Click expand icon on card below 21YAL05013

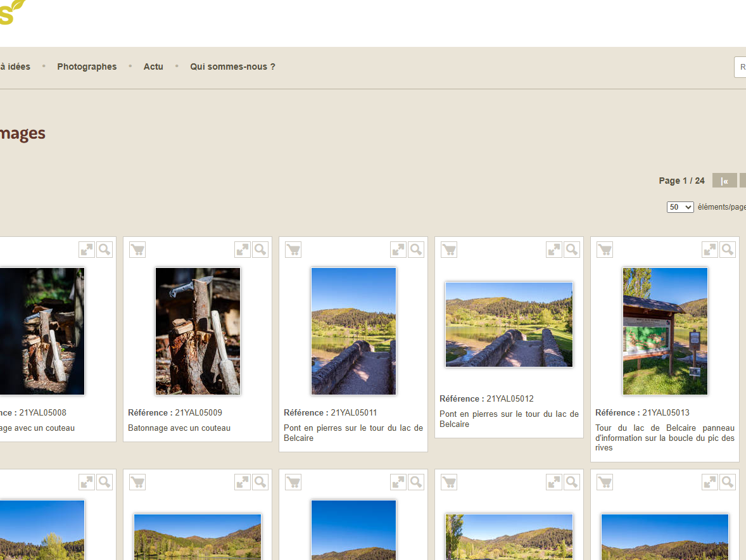tap(710, 482)
